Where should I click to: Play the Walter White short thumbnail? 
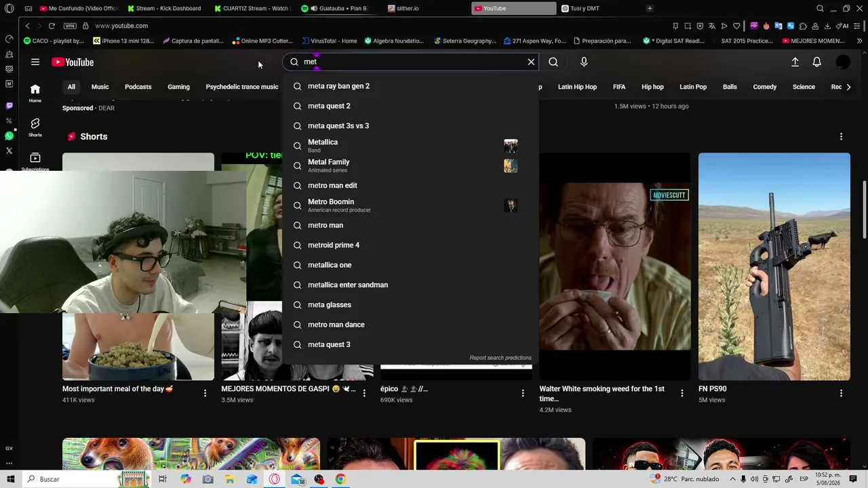pos(615,266)
